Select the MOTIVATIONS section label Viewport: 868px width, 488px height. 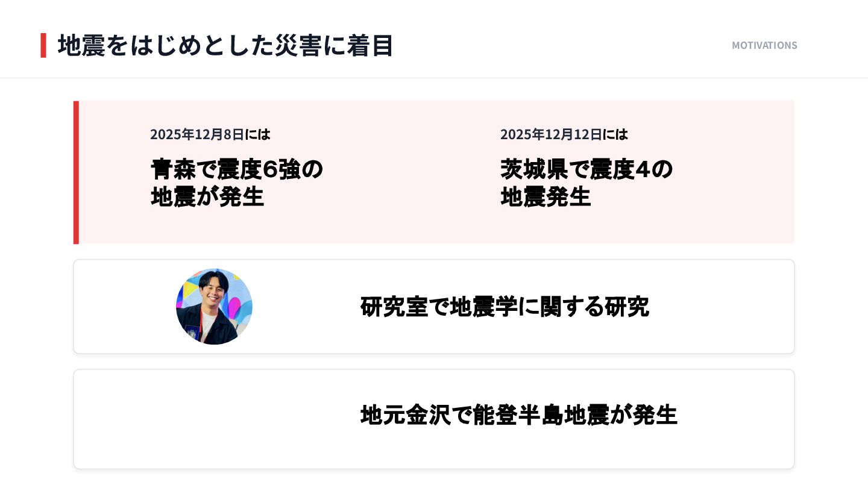tap(764, 46)
